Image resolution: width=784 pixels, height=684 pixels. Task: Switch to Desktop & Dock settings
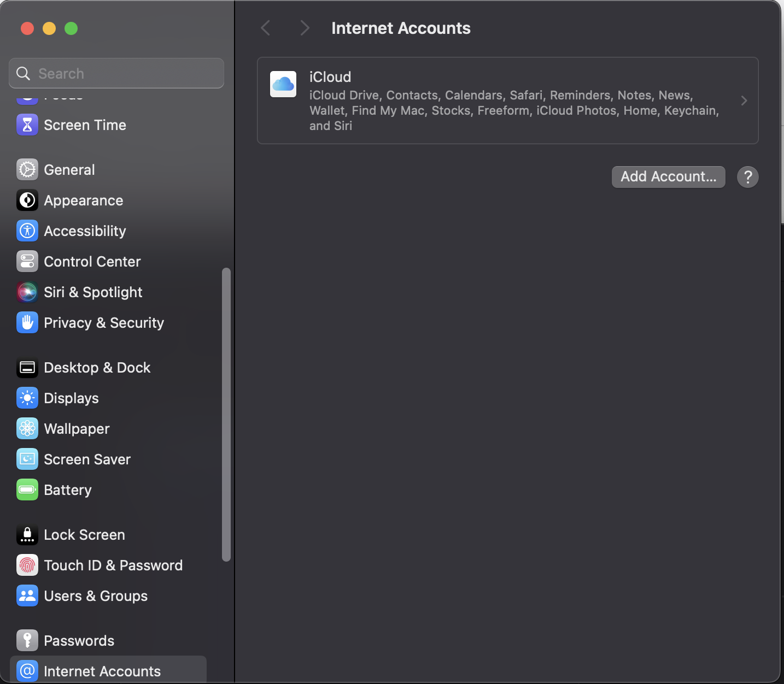point(97,368)
